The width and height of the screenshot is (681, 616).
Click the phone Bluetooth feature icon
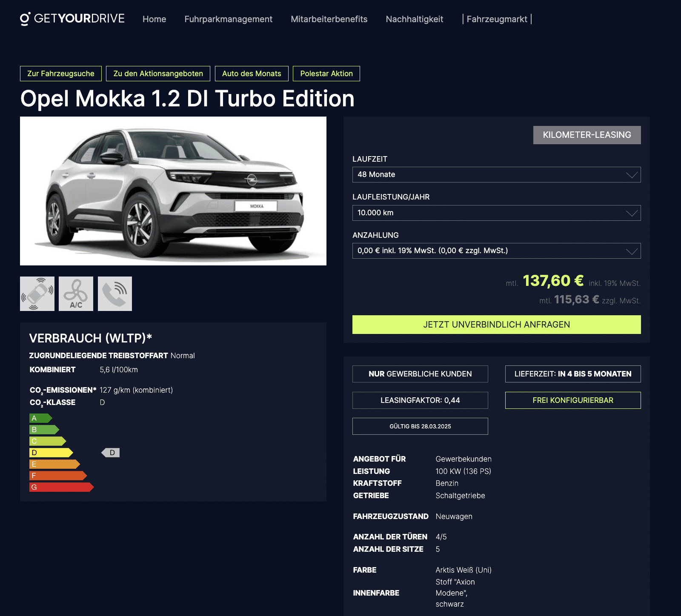[115, 294]
